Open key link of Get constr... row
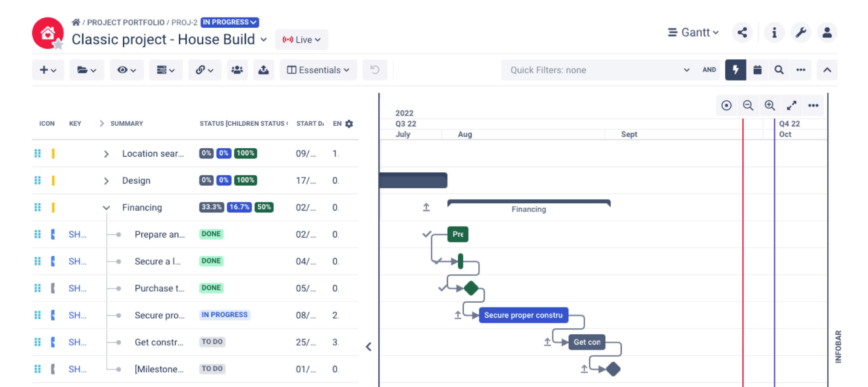 [x=77, y=342]
